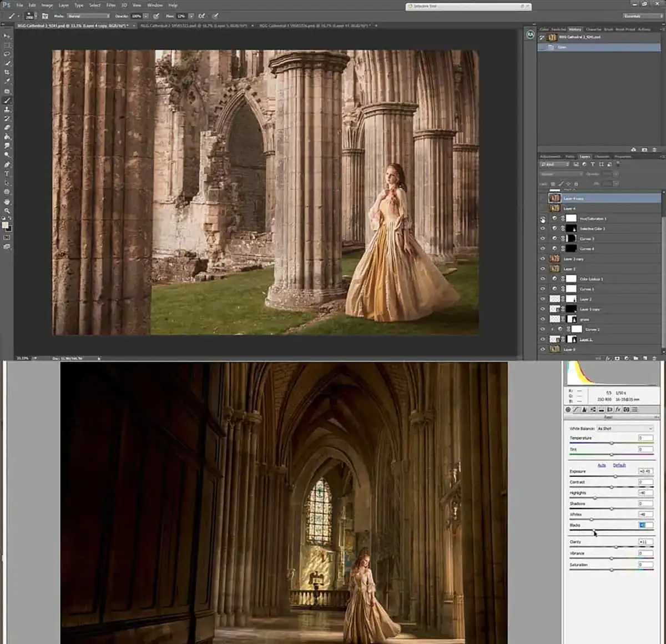Select the Hand tool in the toolbox

pos(7,202)
